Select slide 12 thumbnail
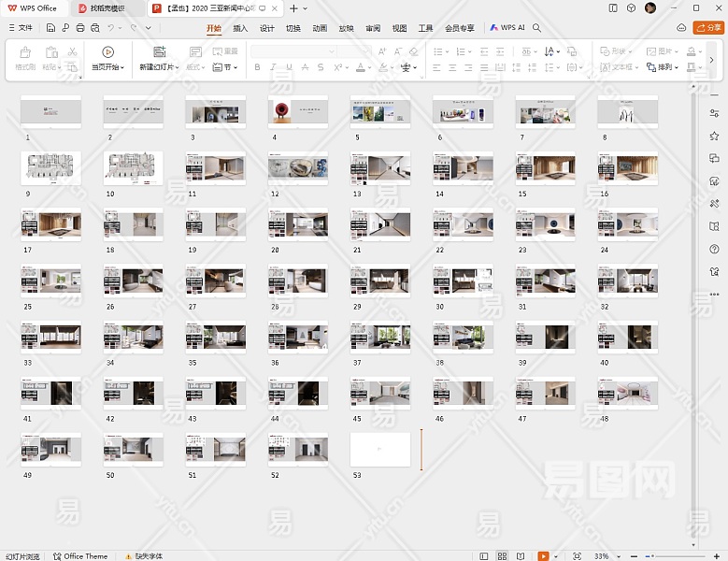Image resolution: width=728 pixels, height=561 pixels. 297,168
